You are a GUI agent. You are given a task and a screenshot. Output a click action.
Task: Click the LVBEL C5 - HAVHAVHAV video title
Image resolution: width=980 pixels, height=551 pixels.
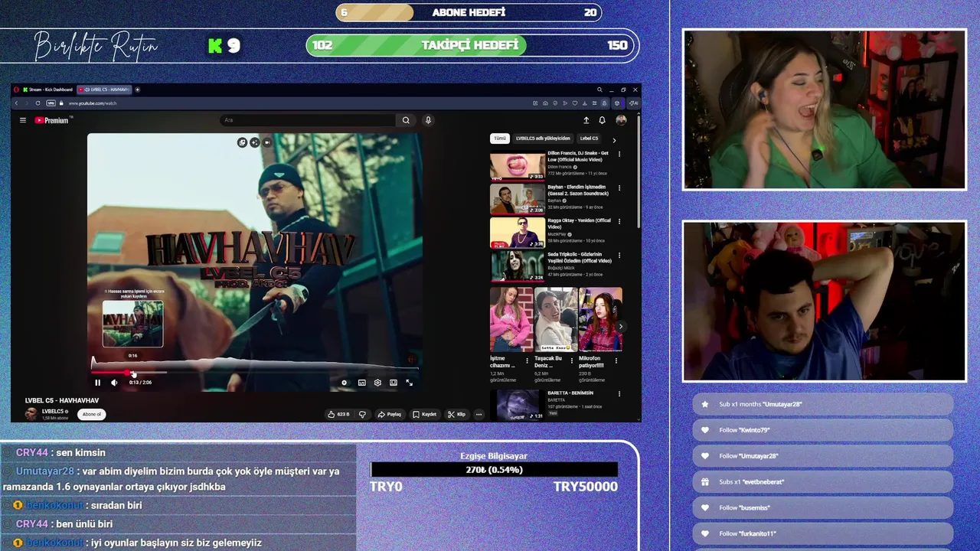pyautogui.click(x=62, y=400)
